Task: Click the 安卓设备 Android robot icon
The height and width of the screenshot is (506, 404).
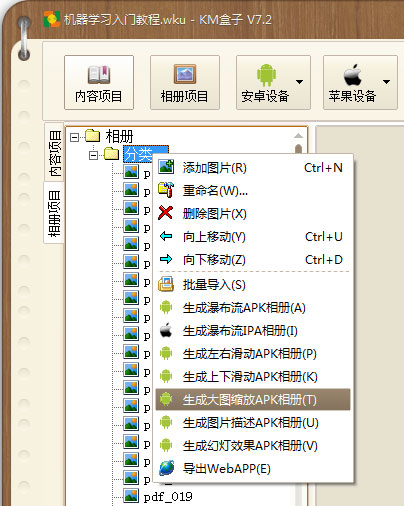Action: (266, 75)
